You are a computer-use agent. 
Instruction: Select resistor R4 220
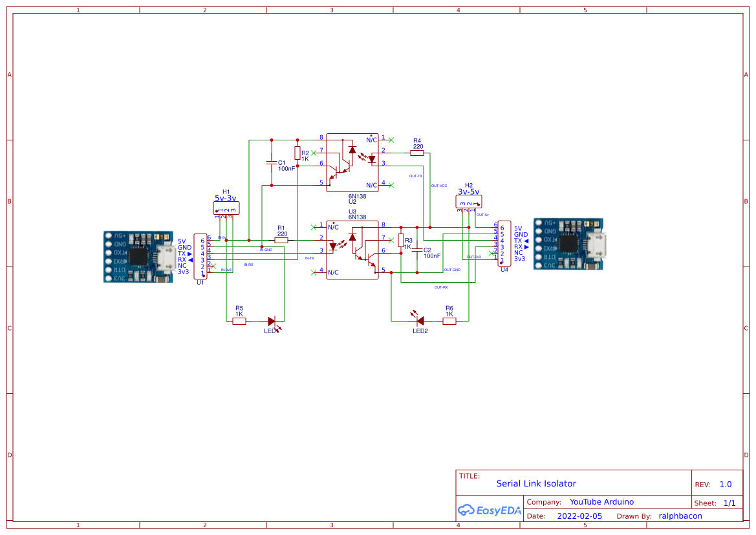coord(417,152)
